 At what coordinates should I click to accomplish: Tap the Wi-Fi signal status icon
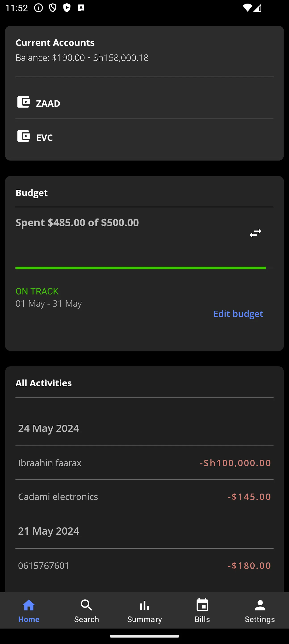pos(247,8)
